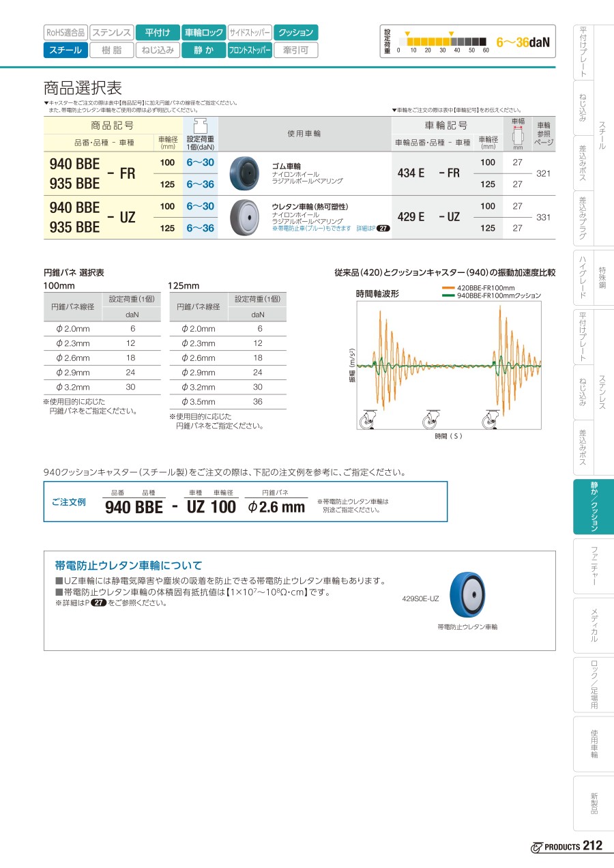This screenshot has height=868, width=614.
Task: Toggle the クッション feature tag
Action: (x=296, y=32)
